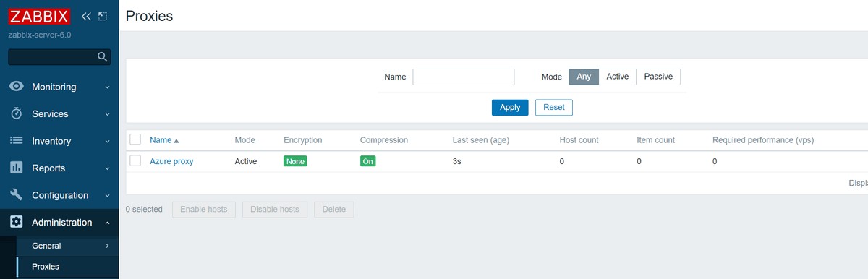Select Active mode filter
The width and height of the screenshot is (868, 279).
pyautogui.click(x=617, y=77)
